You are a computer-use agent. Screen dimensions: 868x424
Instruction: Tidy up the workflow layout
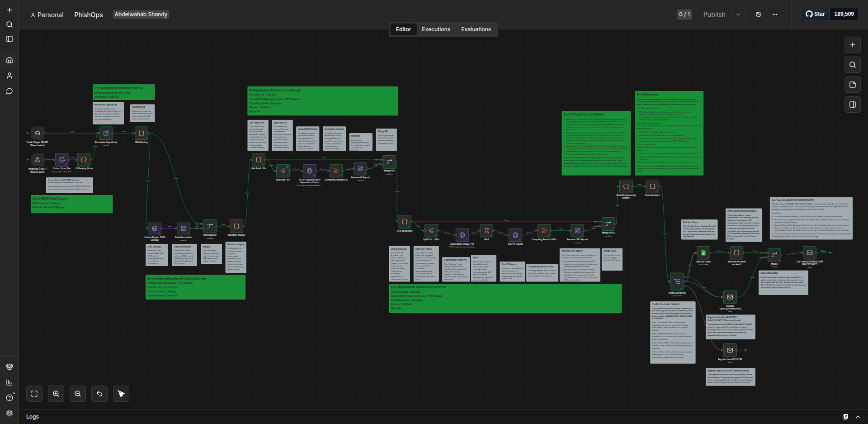point(121,394)
